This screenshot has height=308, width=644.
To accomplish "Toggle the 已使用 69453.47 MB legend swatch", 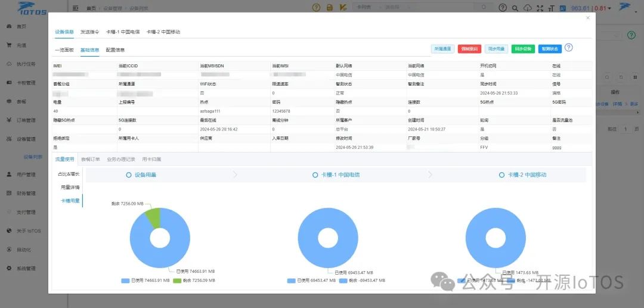I will click(291, 281).
